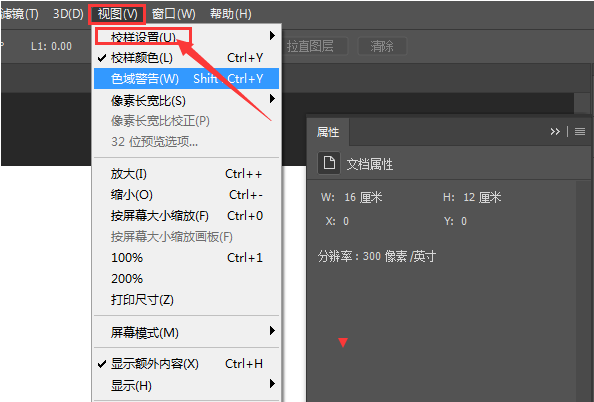
Task: Open 像素长宽比(S) submenu
Action: (186, 100)
